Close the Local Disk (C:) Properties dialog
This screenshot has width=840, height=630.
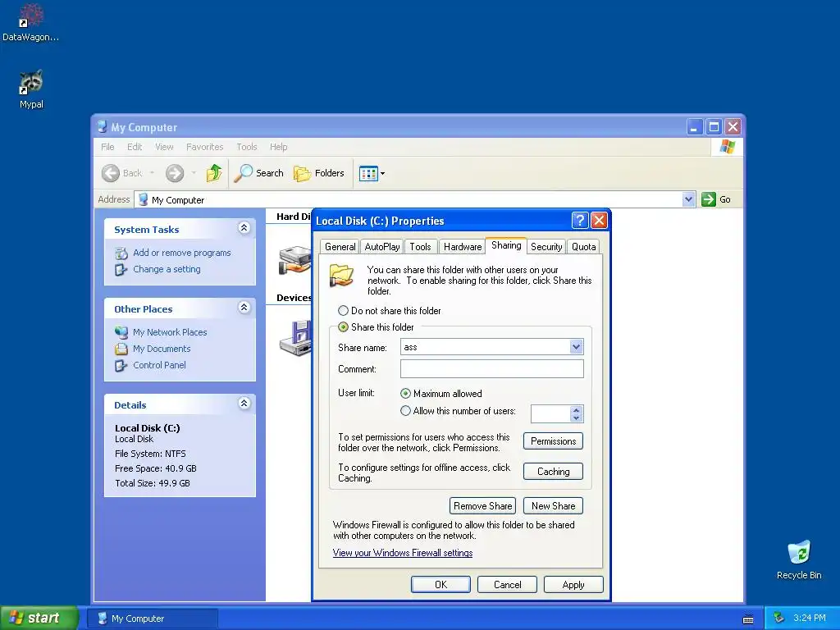(x=599, y=220)
